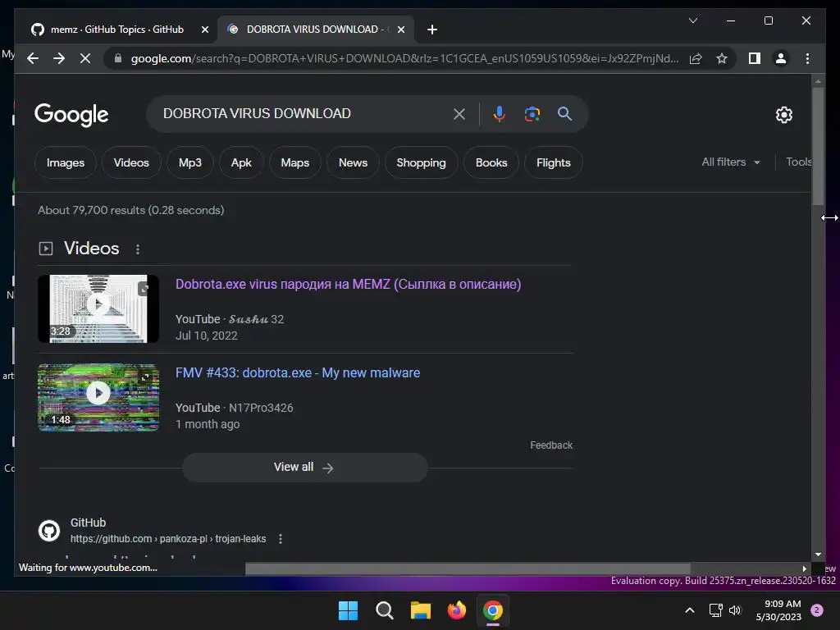Go back using the browser back arrow
Viewport: 840px width, 630px height.
point(33,58)
